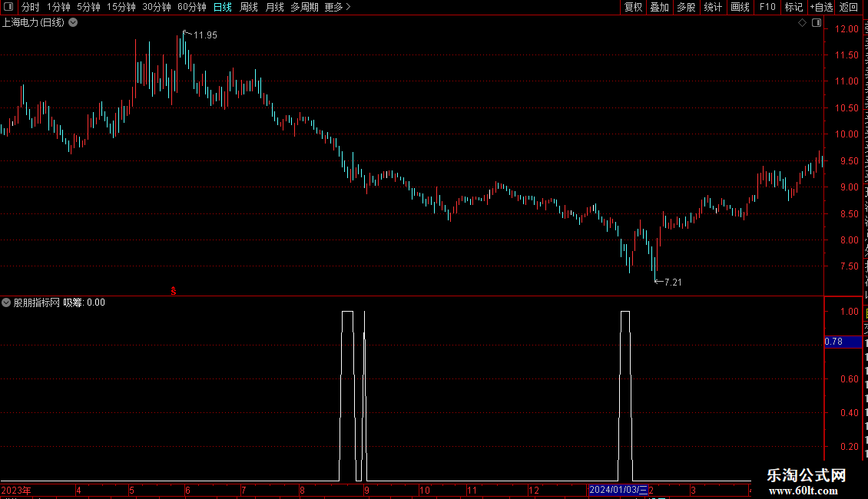Click the 2024/01/03 date marker on timeline
Screen dimensions: 868x499
click(x=618, y=490)
